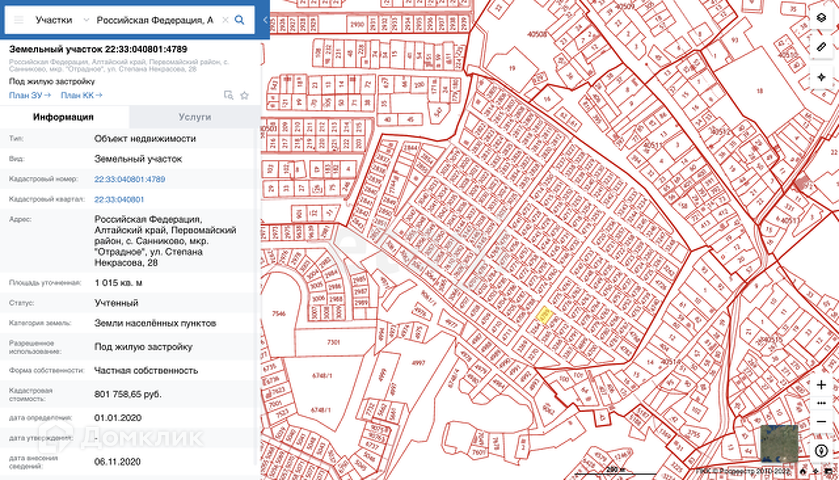
Task: Switch to the Услуги tab
Action: pos(195,117)
